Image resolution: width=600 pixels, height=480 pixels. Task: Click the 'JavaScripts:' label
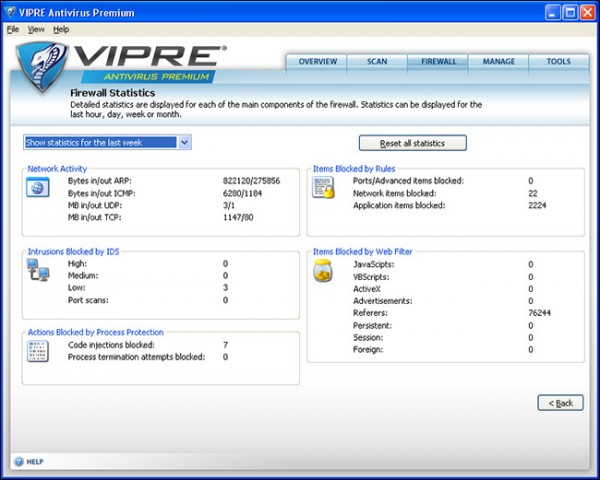pyautogui.click(x=373, y=264)
